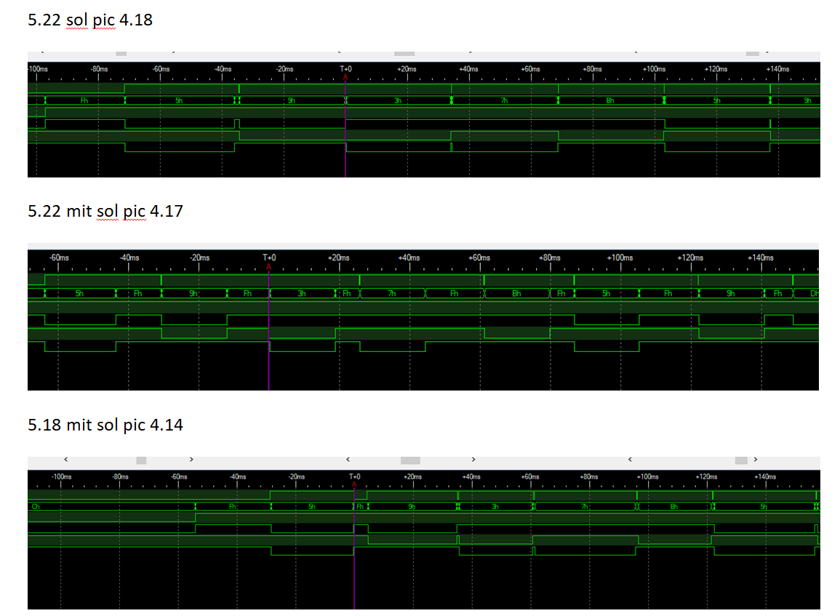Click right arrow of middle scrollbar above pic 4.14
The image size is (840, 616).
tap(473, 460)
